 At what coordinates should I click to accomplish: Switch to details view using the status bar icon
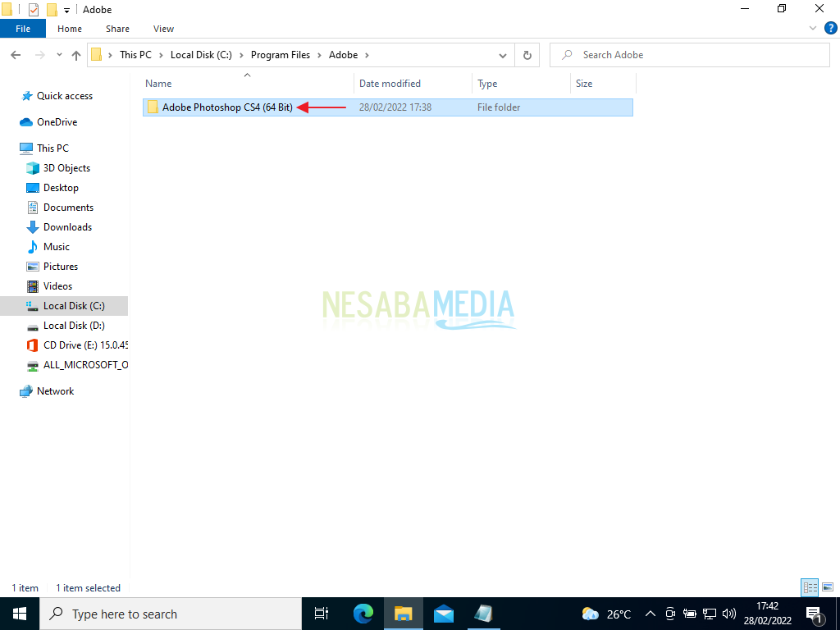[809, 587]
